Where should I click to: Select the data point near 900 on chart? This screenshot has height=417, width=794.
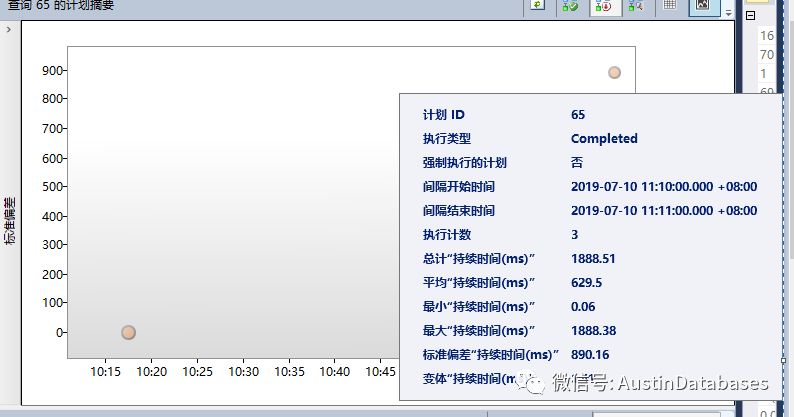coord(614,72)
